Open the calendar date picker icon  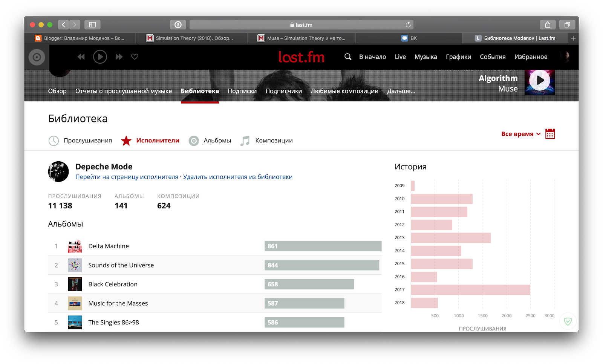(x=550, y=134)
